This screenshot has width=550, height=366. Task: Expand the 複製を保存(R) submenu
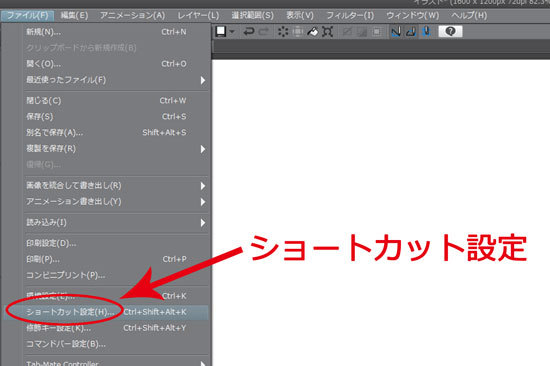tap(107, 149)
